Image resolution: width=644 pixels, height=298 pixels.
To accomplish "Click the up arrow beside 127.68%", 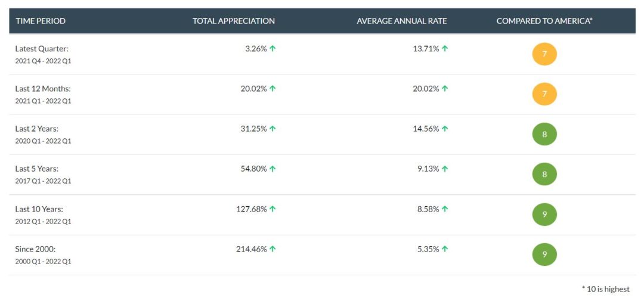I will 273,209.
